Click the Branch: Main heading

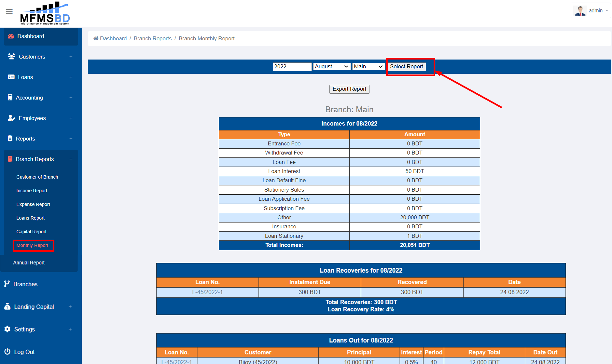coord(349,109)
